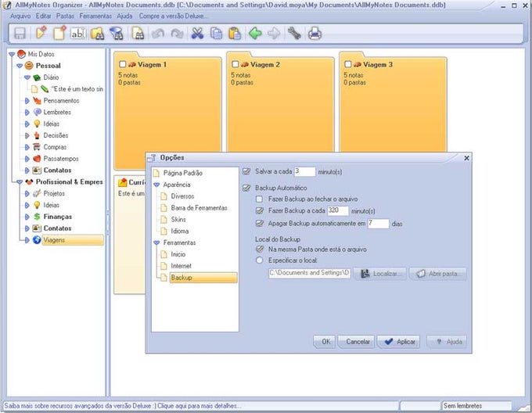
Task: Click the new note toolbar icon
Action: tap(59, 33)
